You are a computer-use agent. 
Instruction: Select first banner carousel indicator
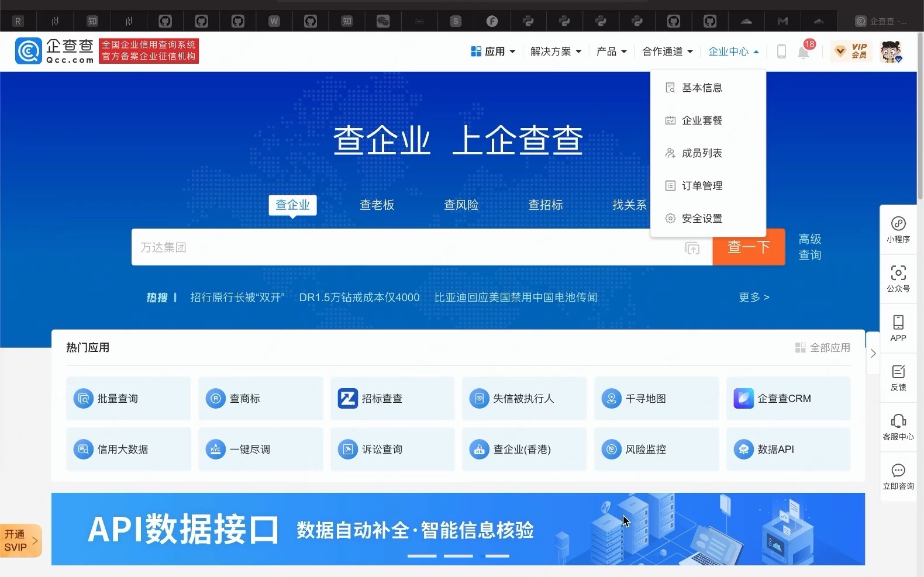(x=422, y=556)
